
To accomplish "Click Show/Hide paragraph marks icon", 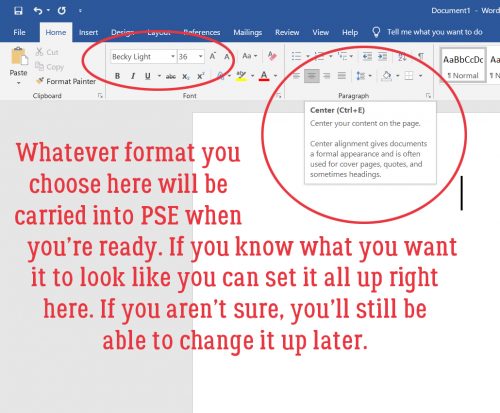I will click(421, 56).
